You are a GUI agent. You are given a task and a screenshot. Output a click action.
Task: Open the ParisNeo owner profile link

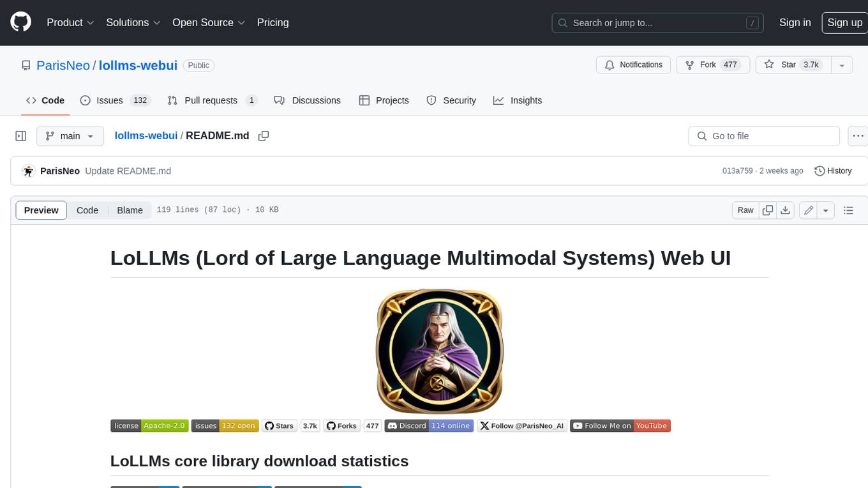click(x=63, y=65)
